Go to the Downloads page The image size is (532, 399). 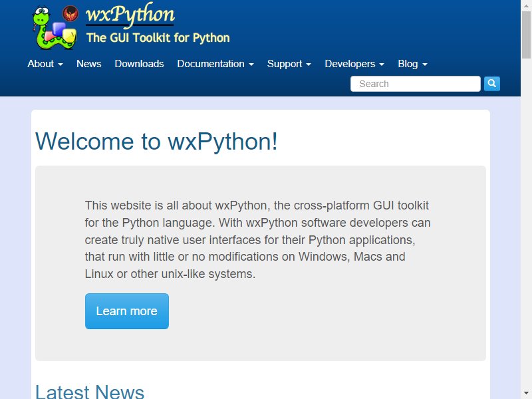click(x=139, y=64)
